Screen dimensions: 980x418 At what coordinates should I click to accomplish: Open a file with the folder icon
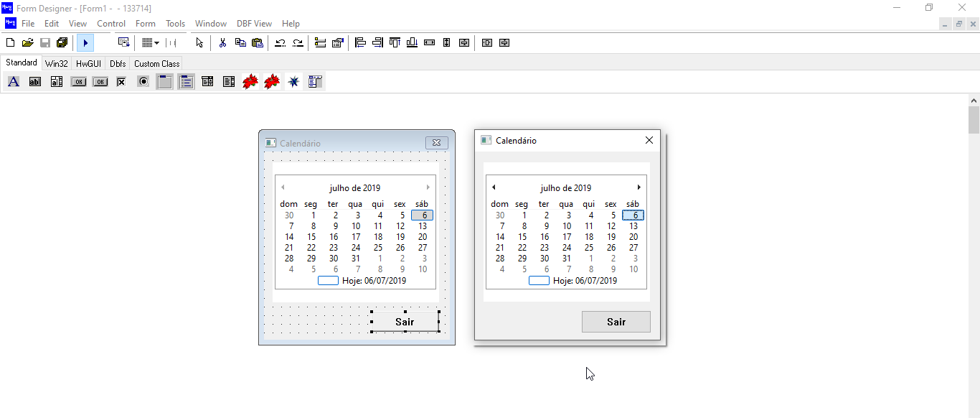[x=27, y=43]
